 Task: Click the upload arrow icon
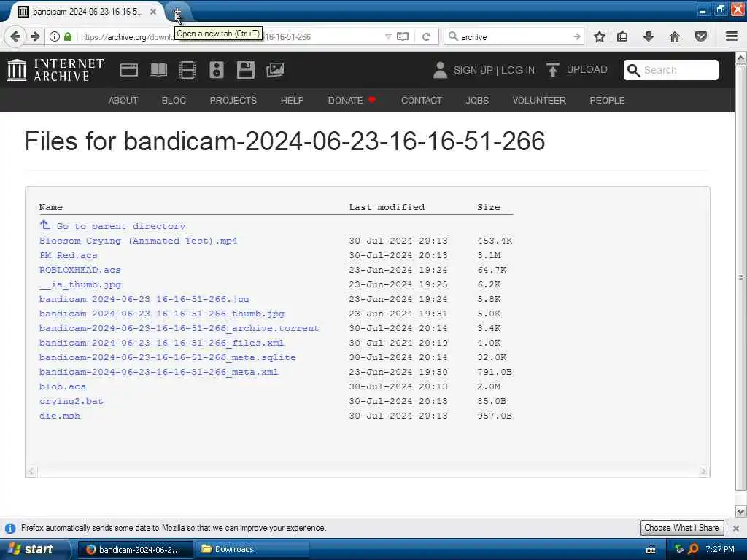(553, 70)
